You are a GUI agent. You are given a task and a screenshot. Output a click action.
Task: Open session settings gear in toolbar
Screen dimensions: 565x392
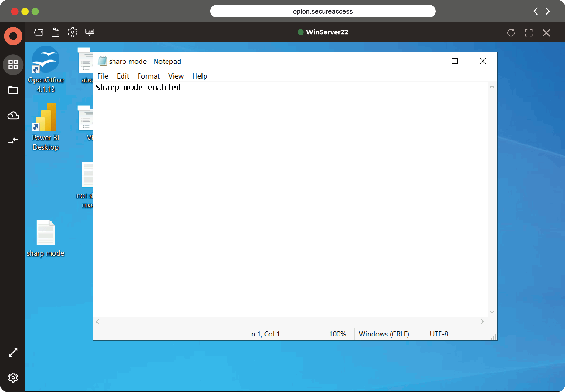click(x=73, y=32)
